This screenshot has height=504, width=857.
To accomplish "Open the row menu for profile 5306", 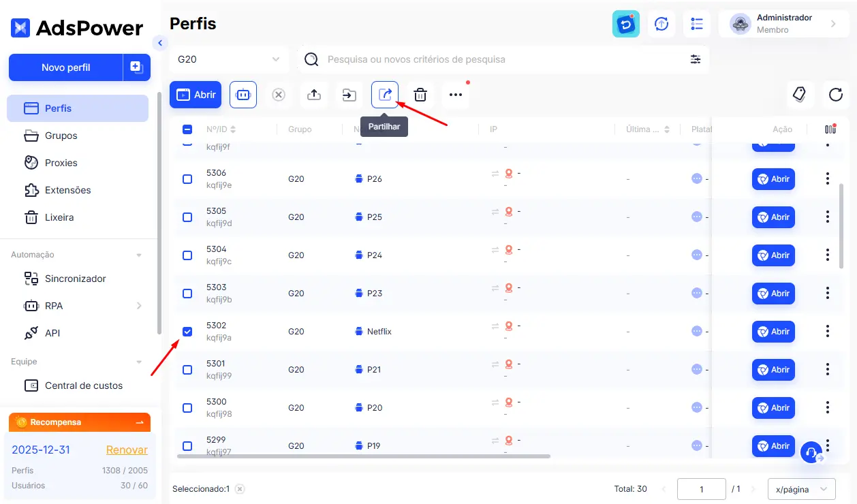I will click(828, 178).
